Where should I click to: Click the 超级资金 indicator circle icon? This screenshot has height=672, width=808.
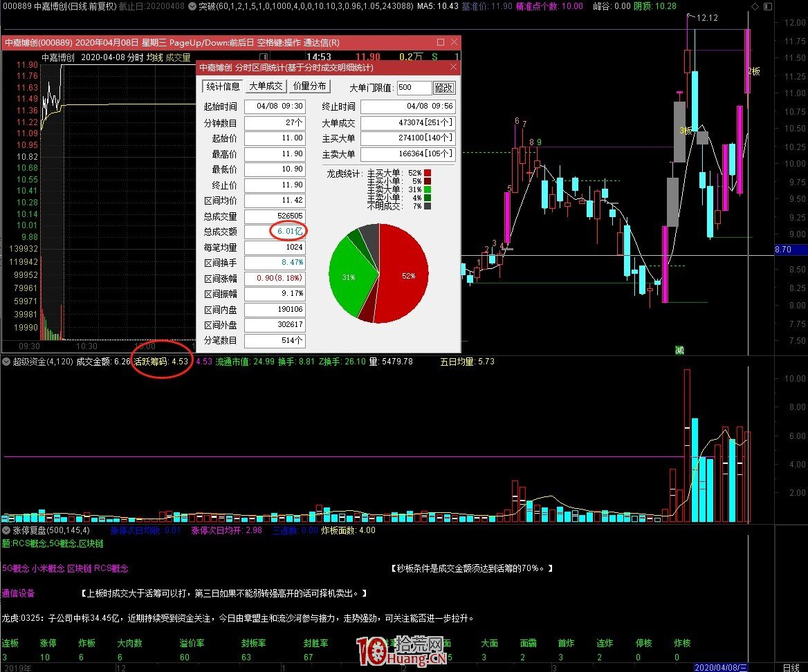pos(6,362)
